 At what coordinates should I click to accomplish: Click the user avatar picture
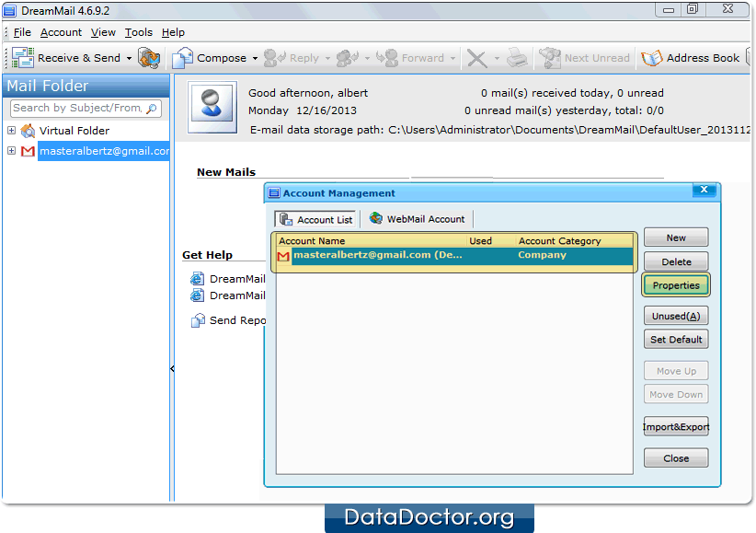click(x=212, y=107)
